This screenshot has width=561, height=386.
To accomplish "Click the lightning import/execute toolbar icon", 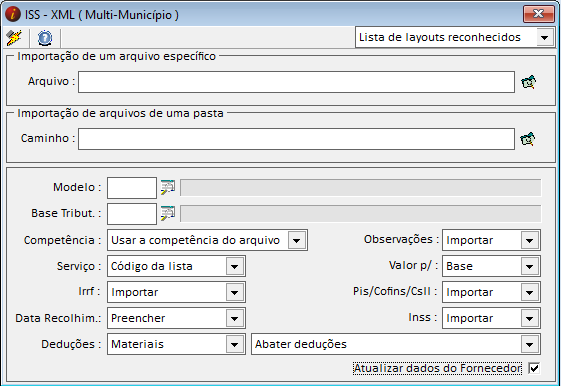I will coord(14,38).
